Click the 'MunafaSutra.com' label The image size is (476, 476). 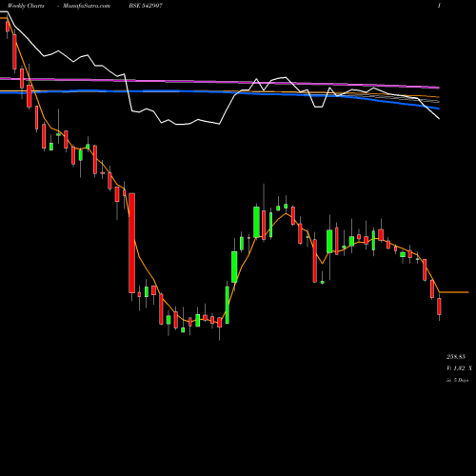[x=87, y=6]
